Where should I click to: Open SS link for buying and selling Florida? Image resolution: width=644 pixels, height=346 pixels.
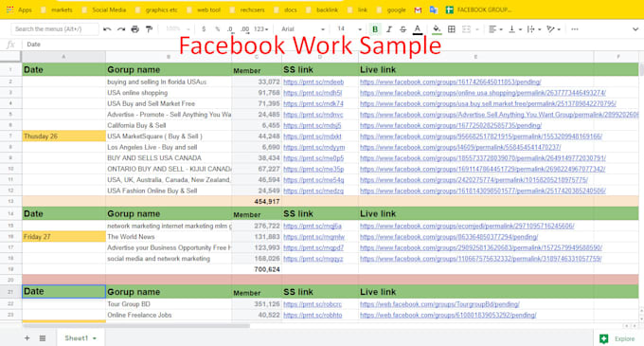(x=313, y=82)
